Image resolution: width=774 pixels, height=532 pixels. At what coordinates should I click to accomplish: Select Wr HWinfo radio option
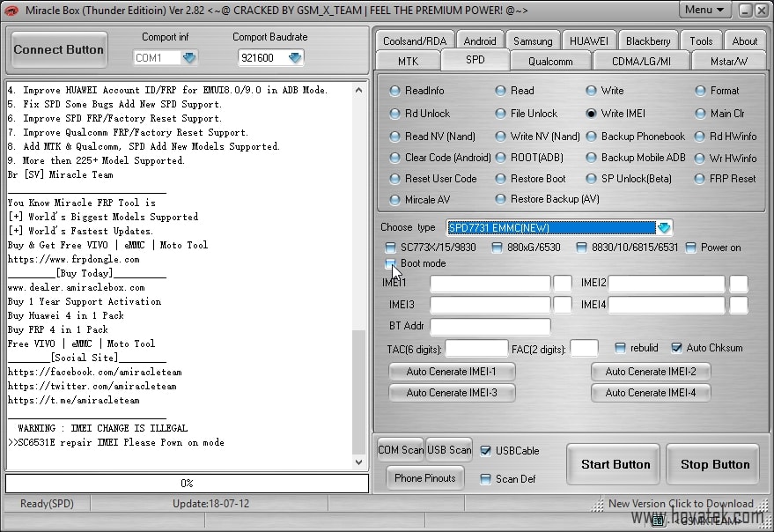[699, 159]
